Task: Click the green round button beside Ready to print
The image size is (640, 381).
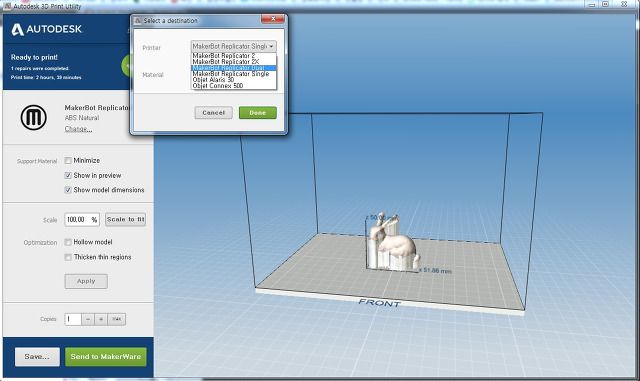Action: [x=126, y=66]
